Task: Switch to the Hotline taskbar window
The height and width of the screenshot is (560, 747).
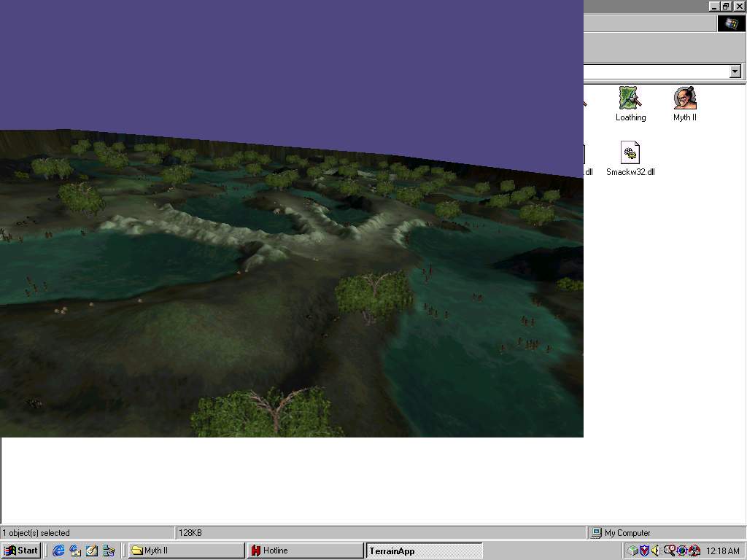Action: coord(305,551)
